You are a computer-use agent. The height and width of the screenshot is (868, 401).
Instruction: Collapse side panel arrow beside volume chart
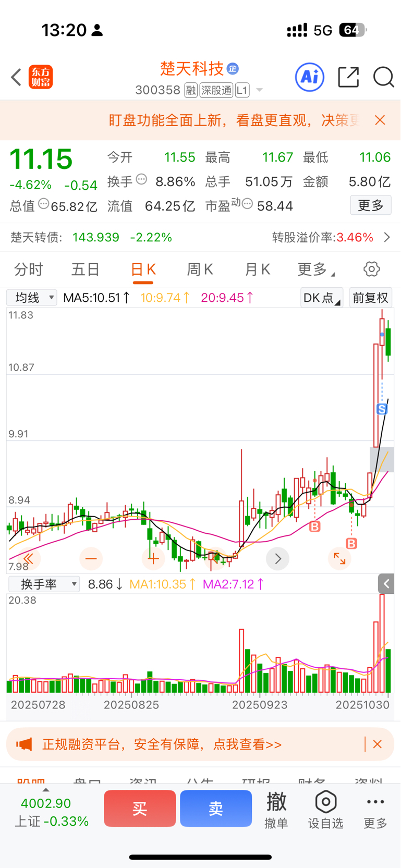click(x=386, y=584)
